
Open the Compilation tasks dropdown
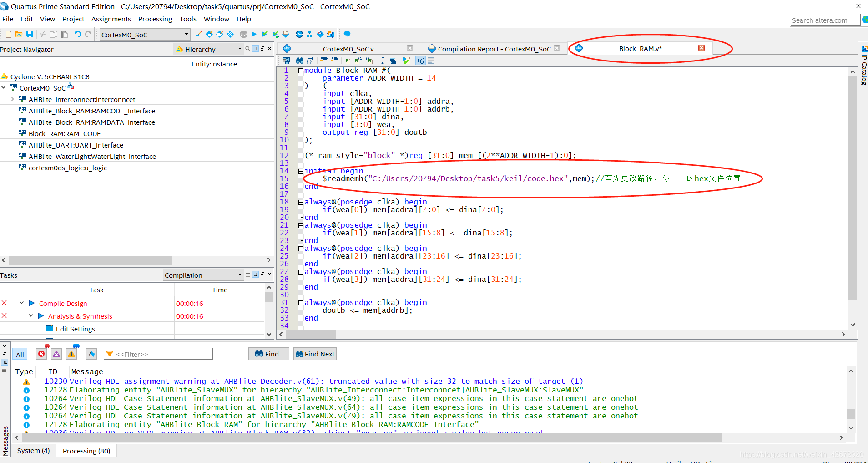click(203, 275)
